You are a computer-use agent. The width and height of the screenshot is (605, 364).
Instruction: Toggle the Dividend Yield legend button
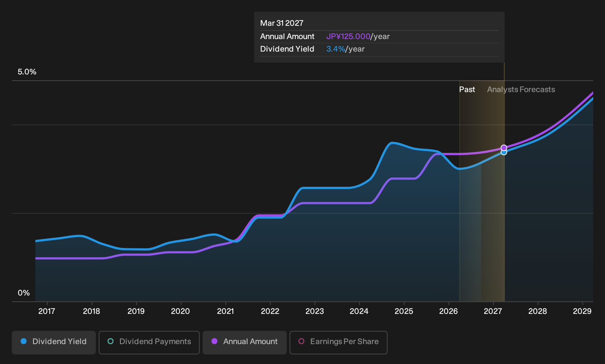(x=54, y=342)
